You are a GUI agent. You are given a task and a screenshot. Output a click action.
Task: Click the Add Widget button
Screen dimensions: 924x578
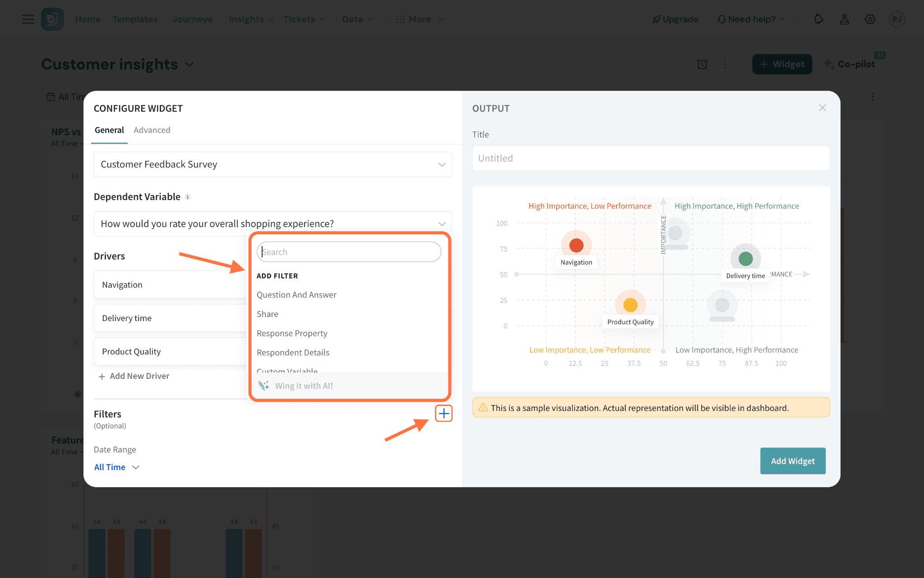[x=793, y=461]
